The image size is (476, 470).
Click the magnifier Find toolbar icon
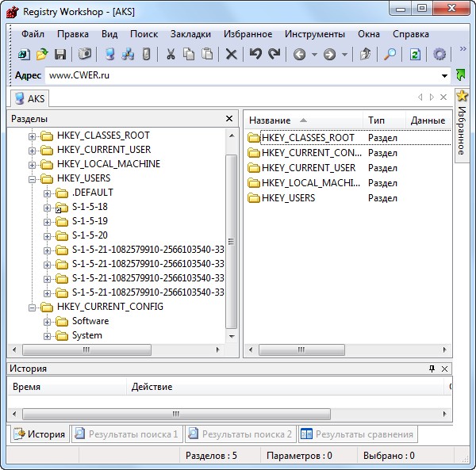tap(390, 54)
